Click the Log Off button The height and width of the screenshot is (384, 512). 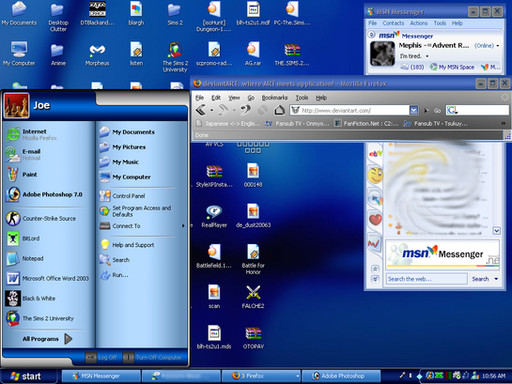click(x=102, y=358)
